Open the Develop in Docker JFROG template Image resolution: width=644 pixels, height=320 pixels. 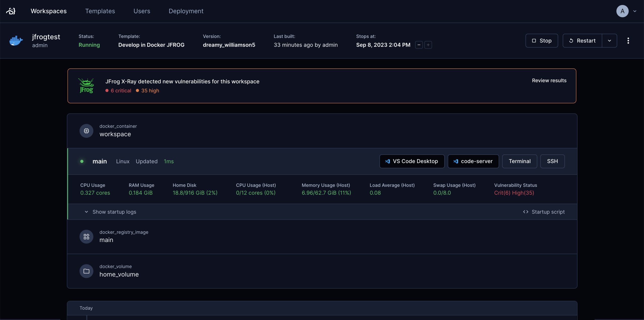coord(151,45)
